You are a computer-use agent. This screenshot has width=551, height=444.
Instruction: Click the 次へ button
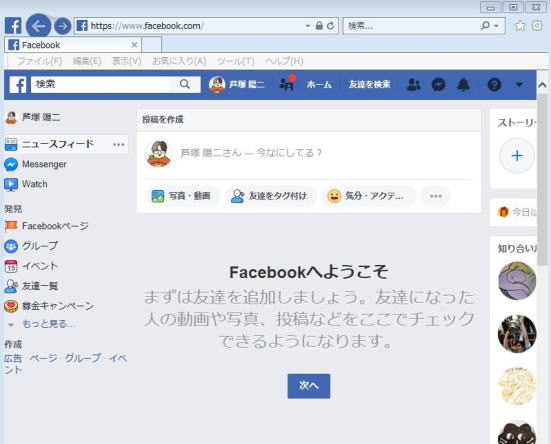309,386
